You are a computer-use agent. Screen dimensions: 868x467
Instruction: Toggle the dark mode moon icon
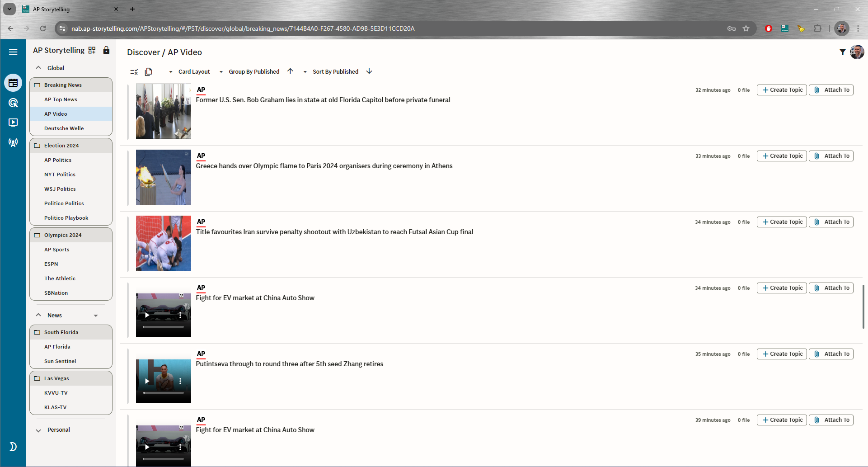coord(13,447)
